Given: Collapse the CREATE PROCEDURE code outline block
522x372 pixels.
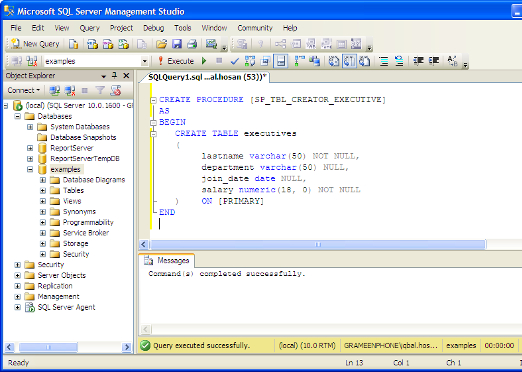Looking at the screenshot, I should tap(153, 100).
